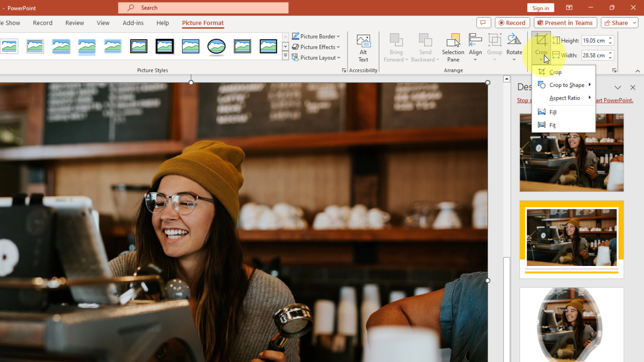Open the Add-ins tab
This screenshot has width=644, height=362.
(x=133, y=23)
